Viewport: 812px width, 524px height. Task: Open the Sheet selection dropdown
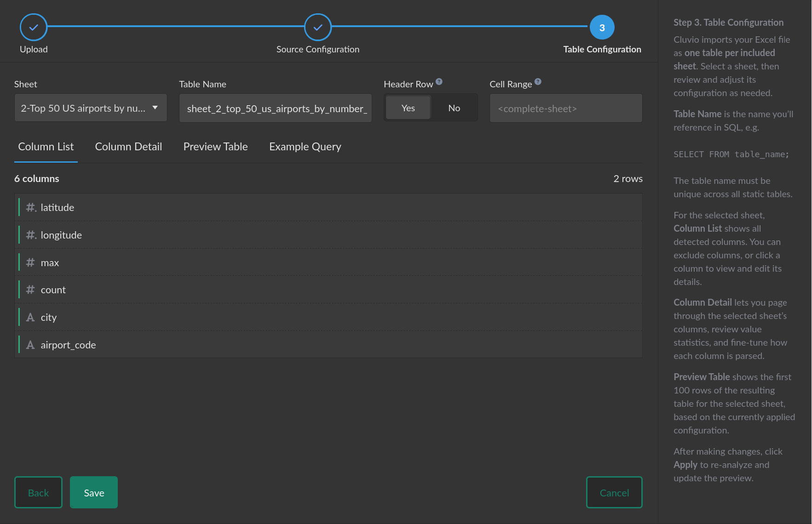(83, 108)
